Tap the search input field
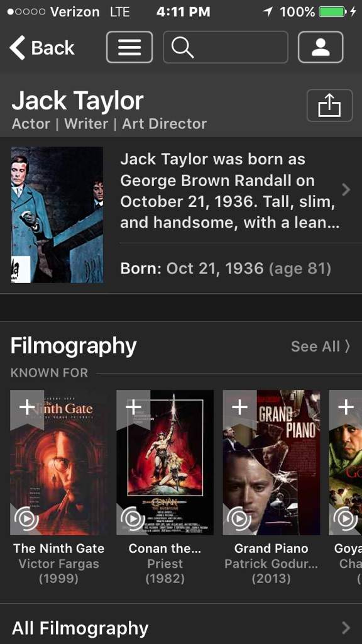The height and width of the screenshot is (644, 362). point(226,47)
